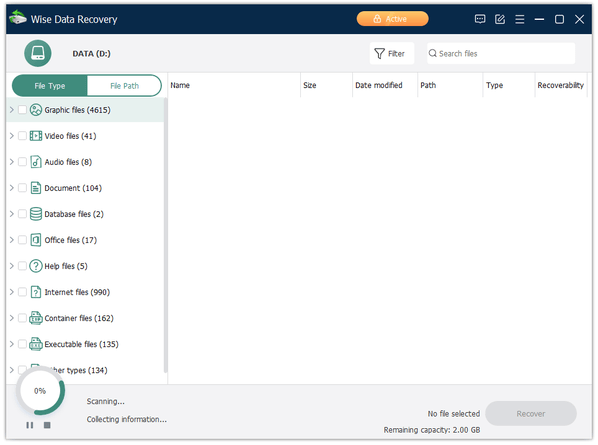The image size is (598, 445).
Task: Tick the Document (104) checkbox
Action: coord(23,188)
